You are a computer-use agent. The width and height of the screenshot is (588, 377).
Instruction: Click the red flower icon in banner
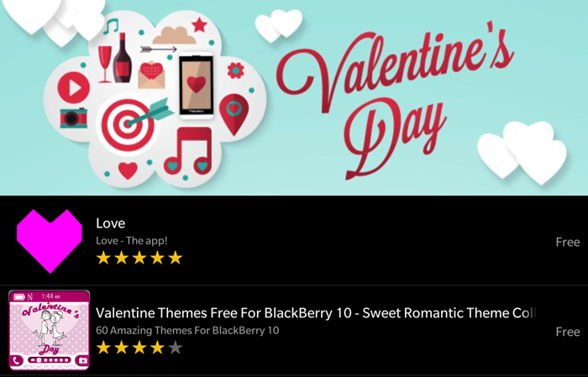pos(235,71)
